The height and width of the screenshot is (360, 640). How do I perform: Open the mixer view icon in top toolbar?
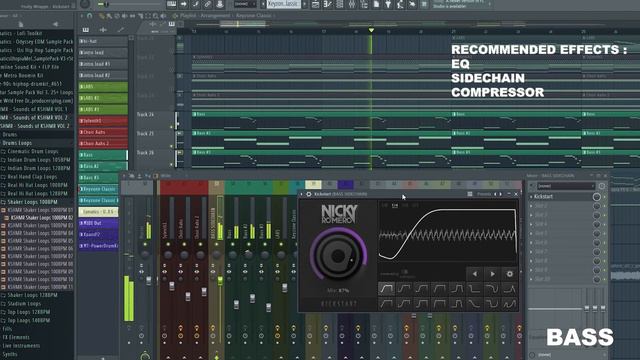[351, 4]
